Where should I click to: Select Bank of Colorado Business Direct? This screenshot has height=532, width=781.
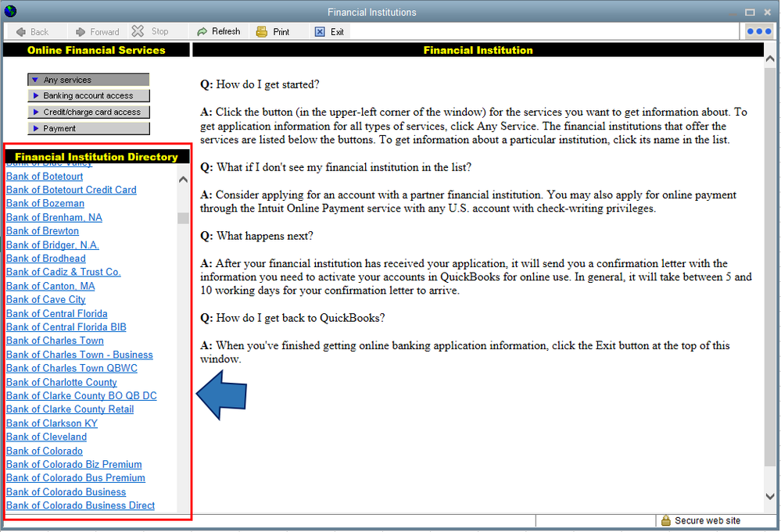[81, 505]
